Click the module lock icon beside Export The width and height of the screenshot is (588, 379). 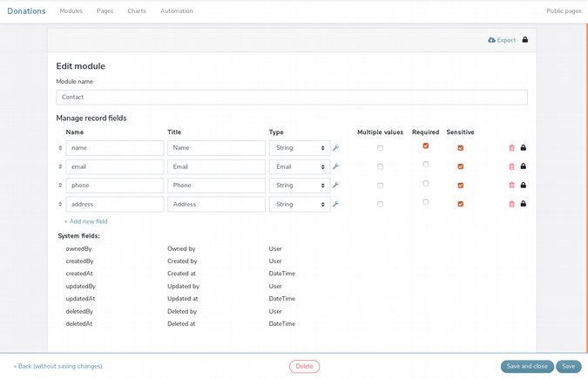coord(525,40)
